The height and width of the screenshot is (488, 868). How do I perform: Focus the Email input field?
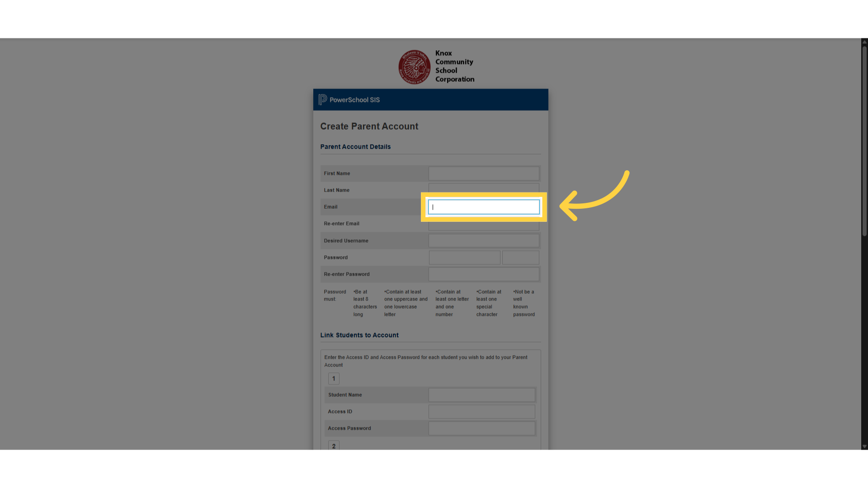[484, 207]
